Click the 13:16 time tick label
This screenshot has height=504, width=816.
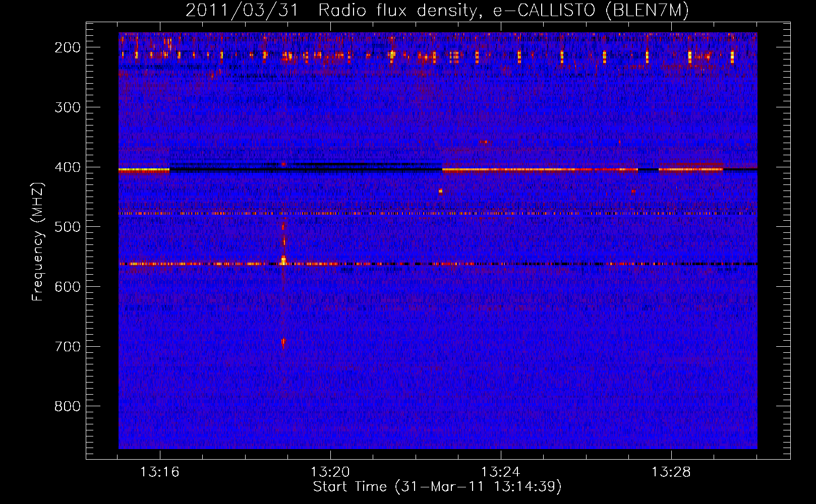pyautogui.click(x=160, y=472)
